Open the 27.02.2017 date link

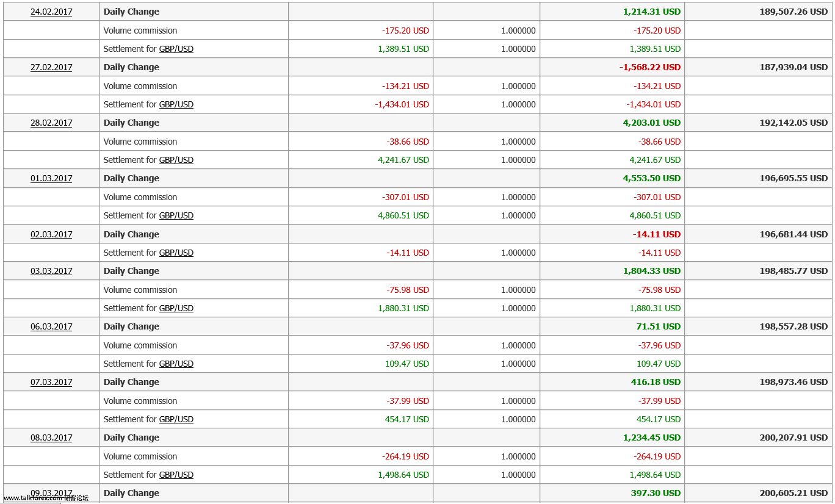coord(51,67)
